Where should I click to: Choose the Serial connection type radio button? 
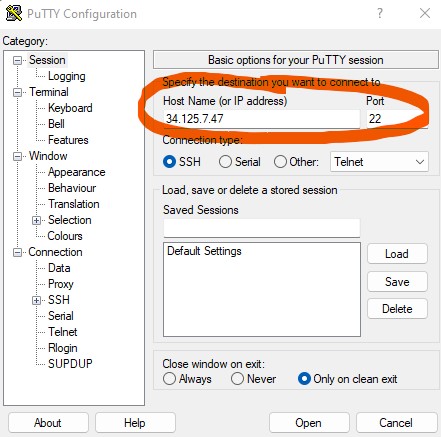click(225, 162)
